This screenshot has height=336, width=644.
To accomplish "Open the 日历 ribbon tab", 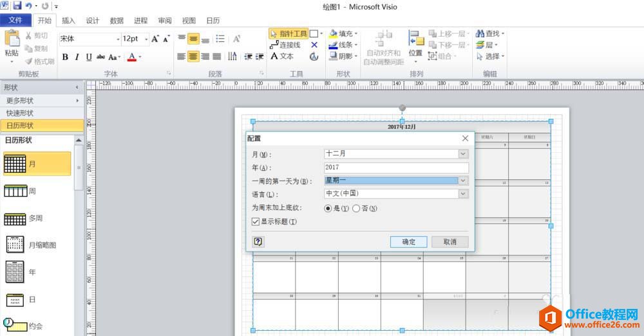I will coord(213,21).
